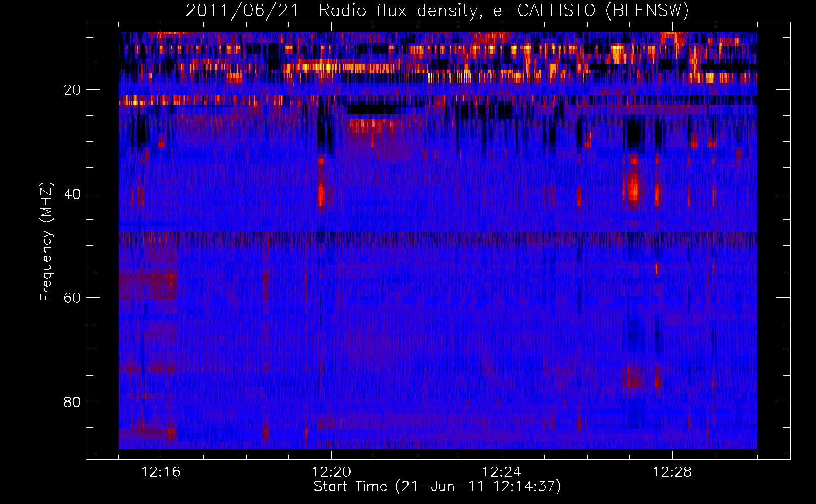
Task: Click the "80" frequency tick label
Action: [72, 402]
